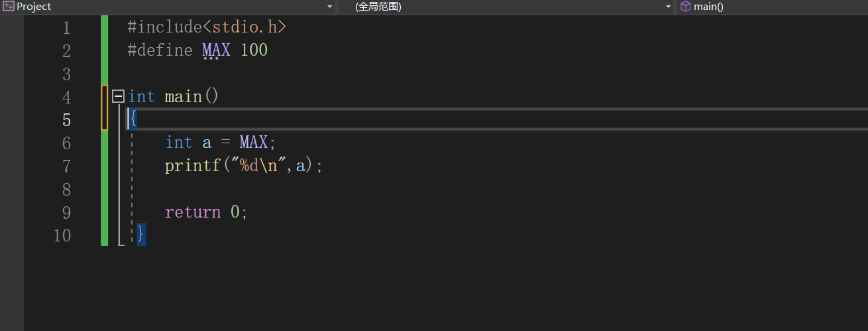The height and width of the screenshot is (331, 868).
Task: Click the 0 after return on line 9
Action: coord(235,212)
